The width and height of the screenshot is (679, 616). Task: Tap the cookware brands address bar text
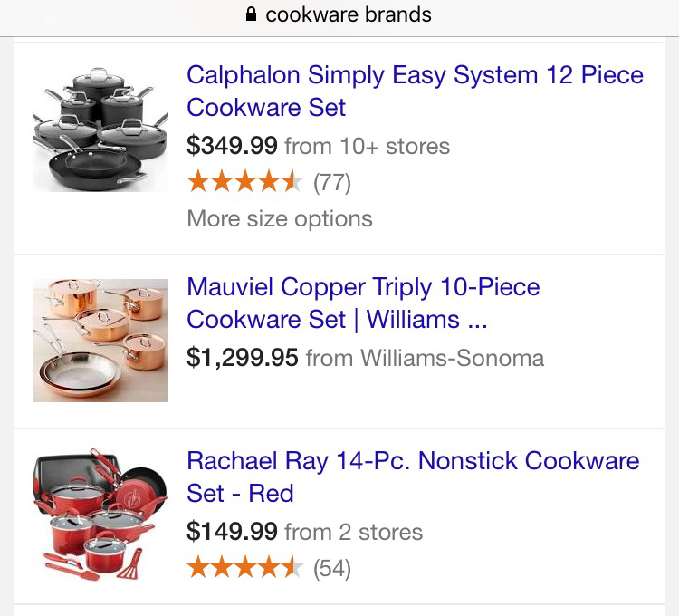point(349,15)
